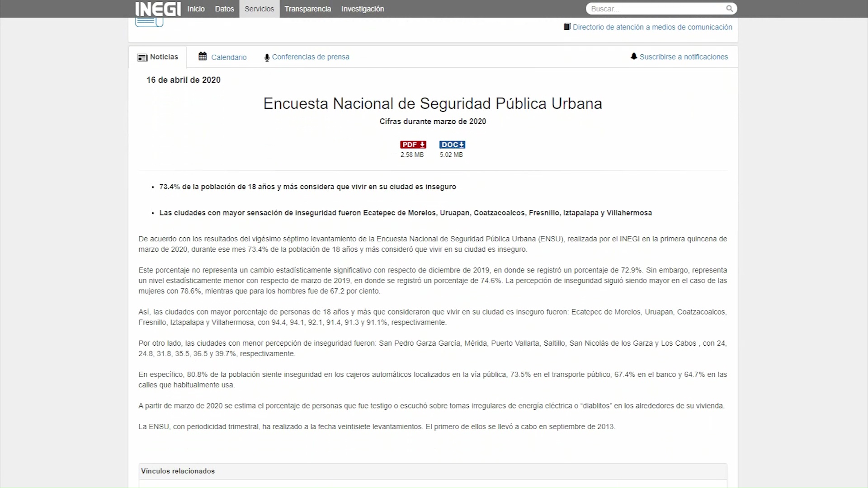Click the date 16 de abril de 2020

pos(184,80)
